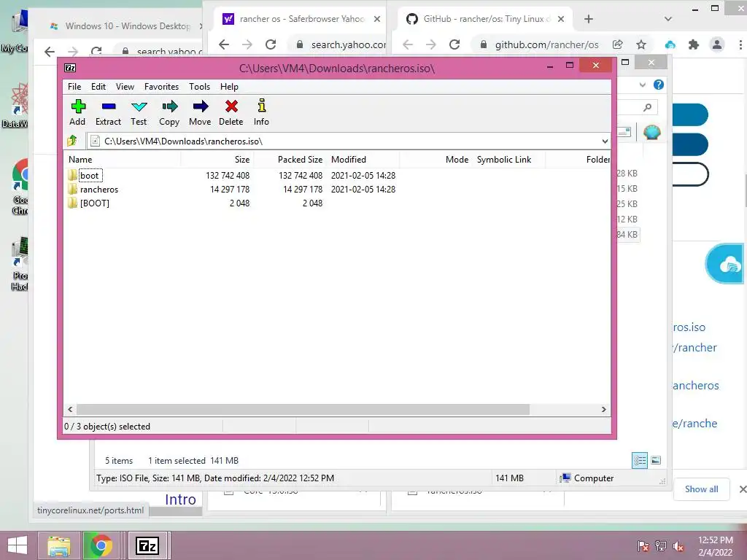This screenshot has height=560, width=747.
Task: Click the share icon in GitHub address bar
Action: [x=618, y=44]
